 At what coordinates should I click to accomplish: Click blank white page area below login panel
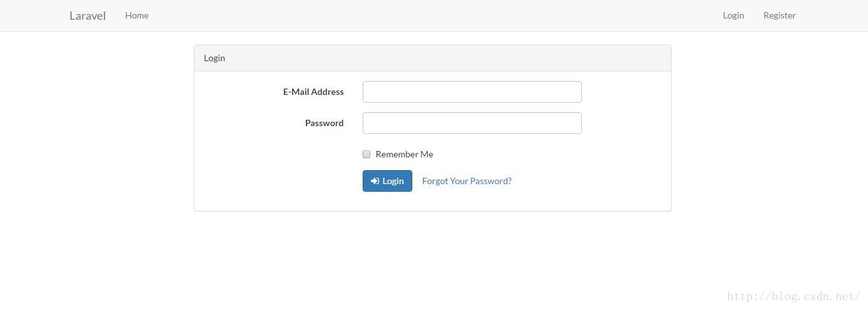433,255
